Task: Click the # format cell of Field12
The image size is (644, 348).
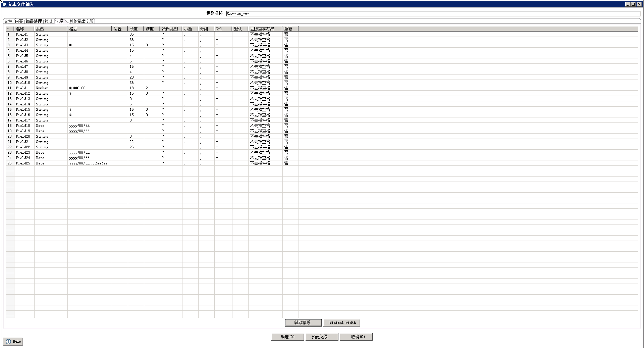Action: [90, 93]
